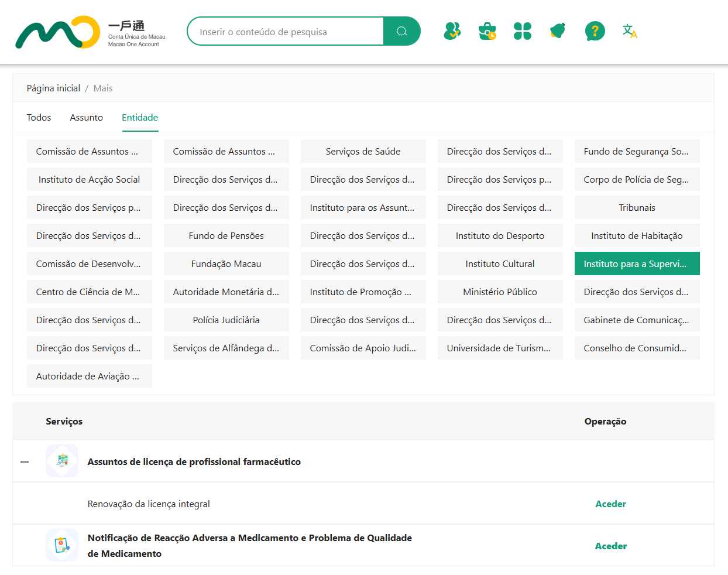Click Aceder for Renovação da licença integral
The image size is (728, 575).
coord(610,504)
